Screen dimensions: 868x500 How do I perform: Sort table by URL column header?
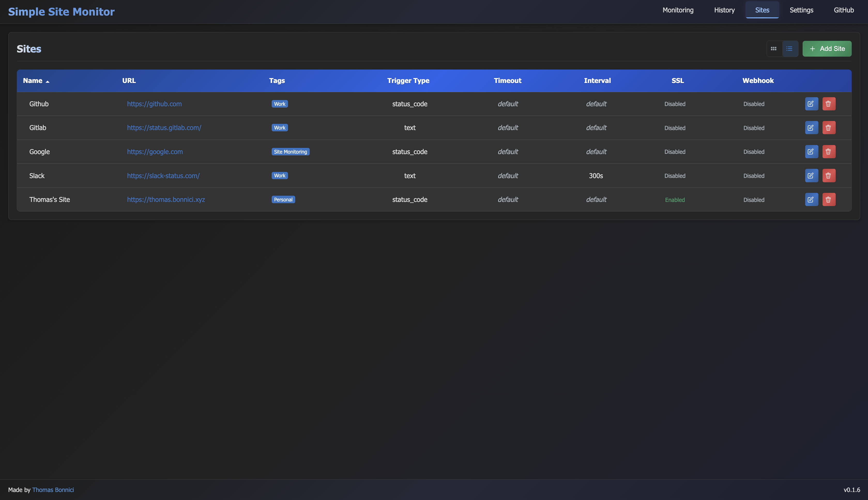[129, 81]
